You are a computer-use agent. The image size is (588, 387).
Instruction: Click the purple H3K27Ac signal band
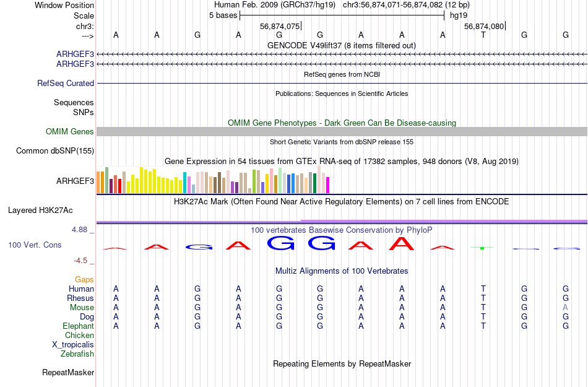[x=342, y=221]
